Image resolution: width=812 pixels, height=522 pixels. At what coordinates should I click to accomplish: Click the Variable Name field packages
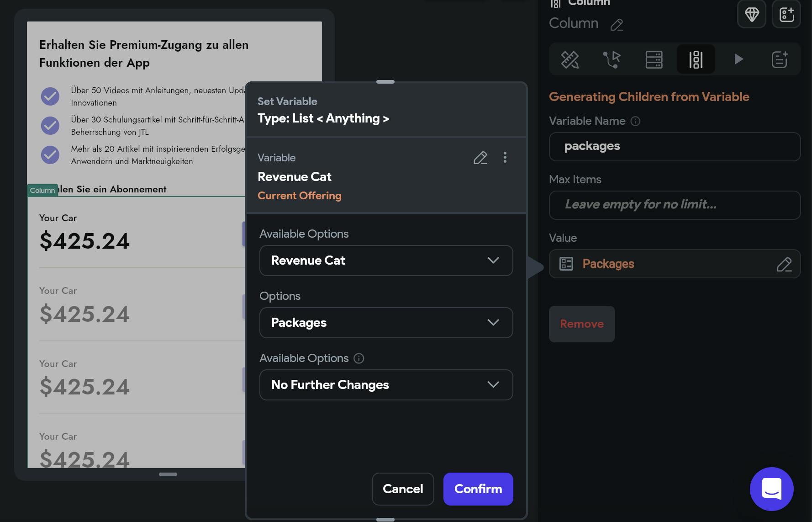[x=675, y=146]
